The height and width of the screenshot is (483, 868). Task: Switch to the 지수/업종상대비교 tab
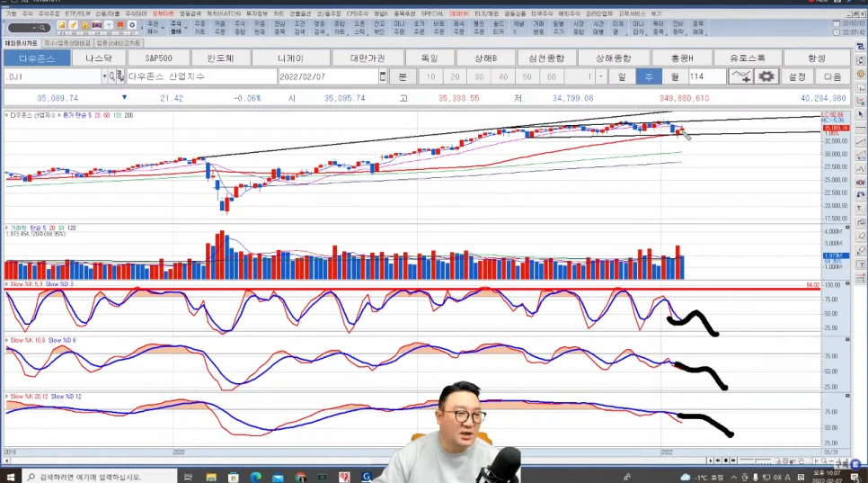pyautogui.click(x=67, y=43)
